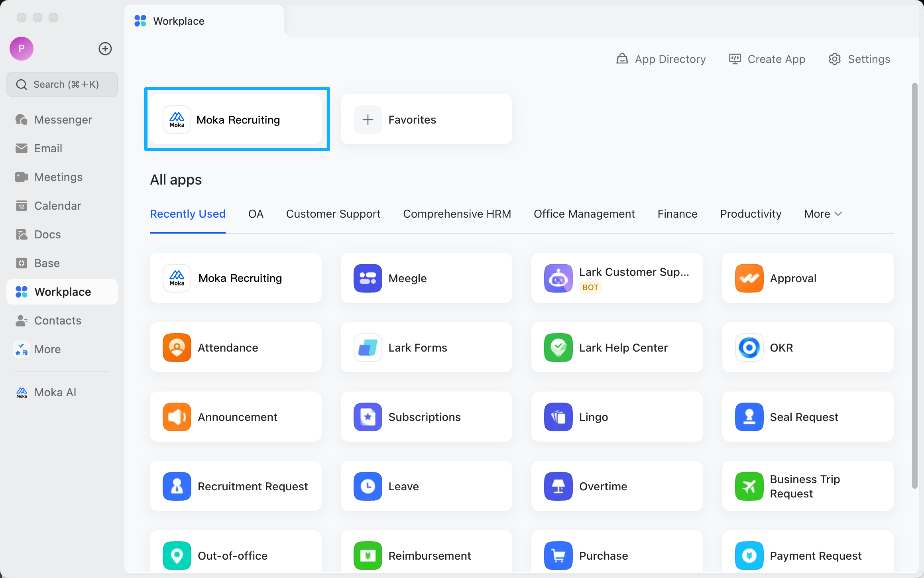Viewport: 924px width, 578px height.
Task: Launch the Overtime app icon
Action: click(x=558, y=486)
